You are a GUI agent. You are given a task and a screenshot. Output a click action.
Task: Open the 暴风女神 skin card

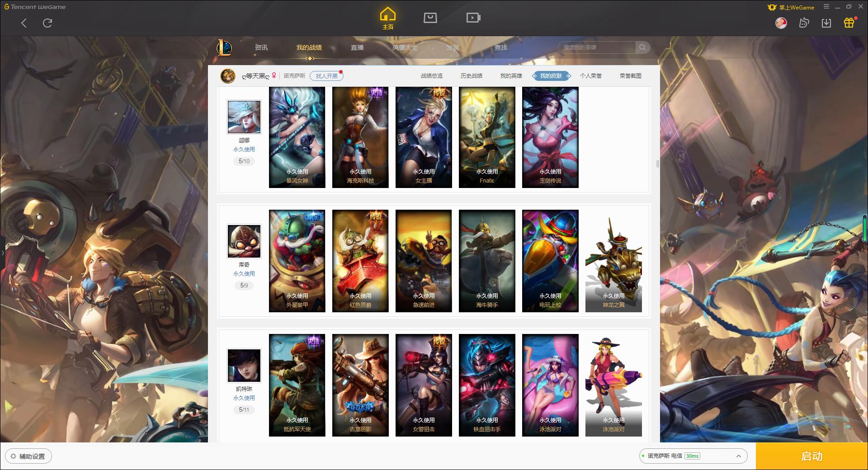pos(297,137)
